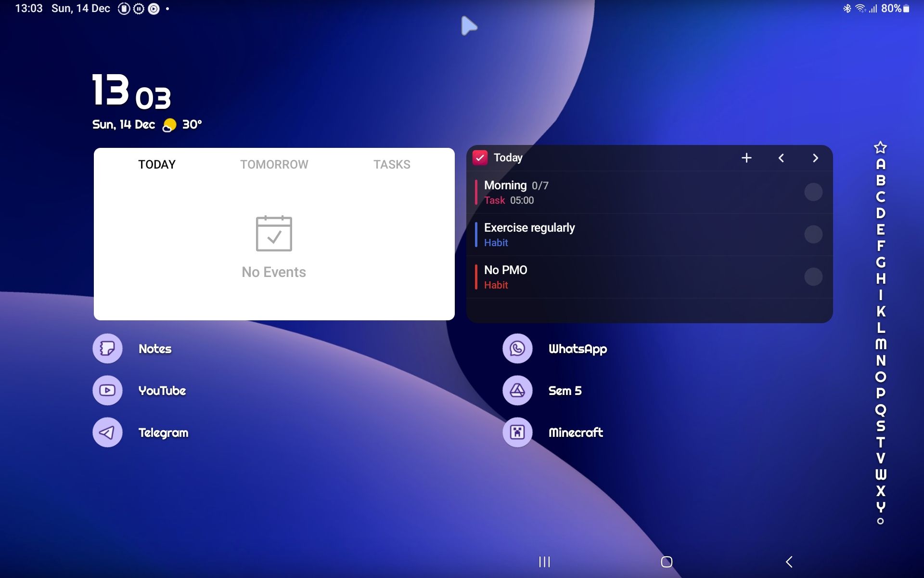
Task: Mark Morning task as complete
Action: 813,192
